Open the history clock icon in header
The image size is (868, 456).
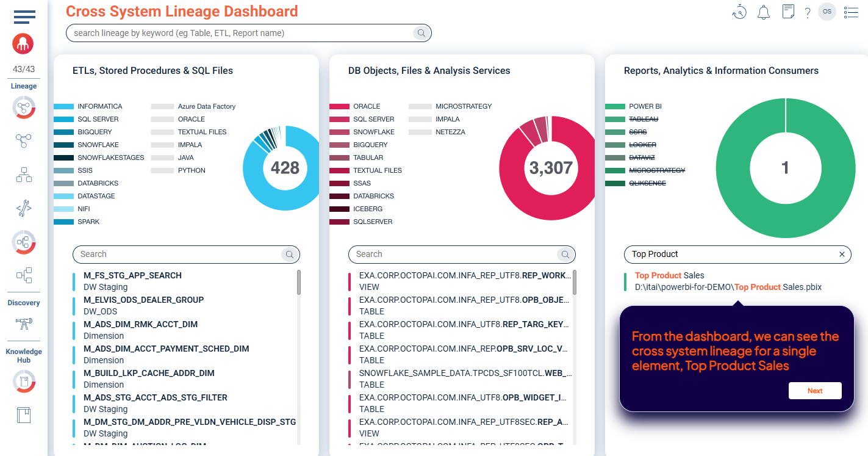click(739, 12)
